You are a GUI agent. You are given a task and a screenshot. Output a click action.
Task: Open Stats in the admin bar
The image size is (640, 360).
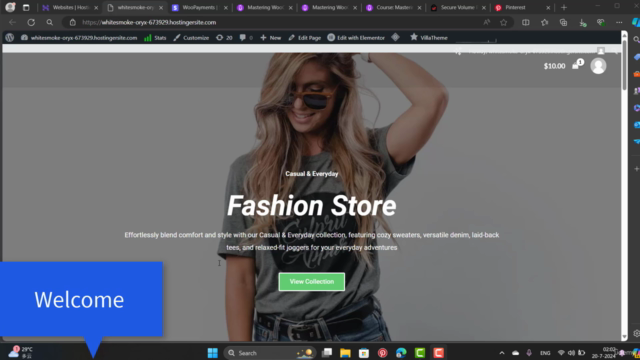[155, 38]
